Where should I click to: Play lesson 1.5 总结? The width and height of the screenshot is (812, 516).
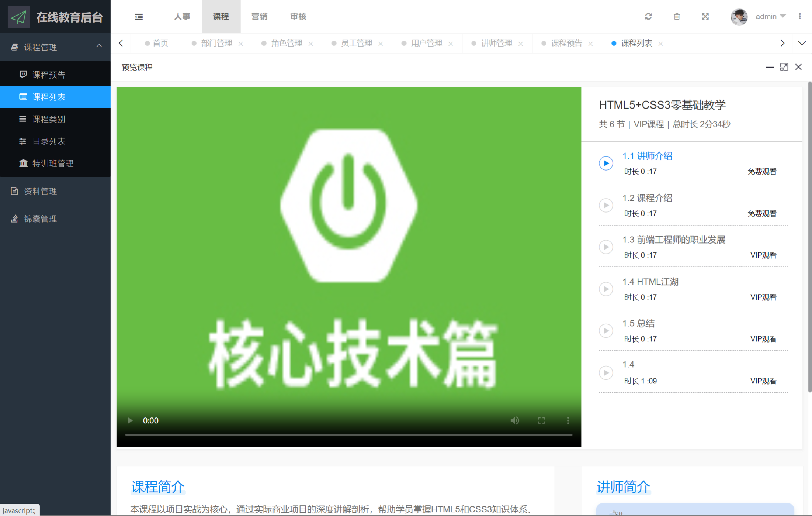click(x=606, y=331)
